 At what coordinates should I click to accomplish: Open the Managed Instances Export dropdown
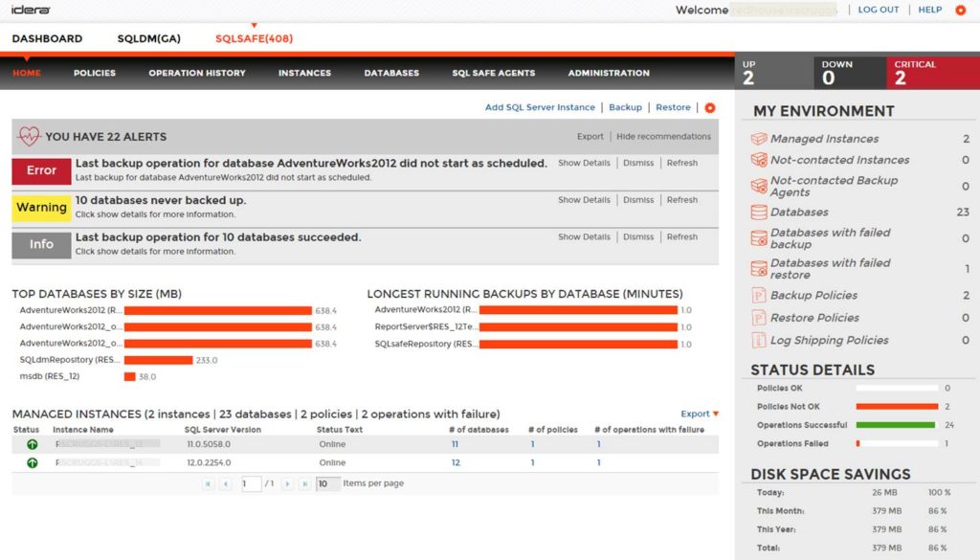point(700,414)
